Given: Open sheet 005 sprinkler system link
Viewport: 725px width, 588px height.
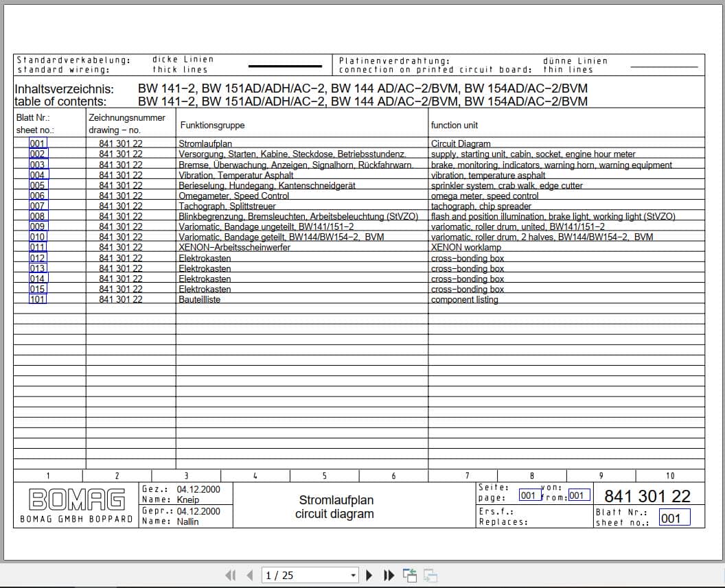Looking at the screenshot, I should pyautogui.click(x=37, y=185).
